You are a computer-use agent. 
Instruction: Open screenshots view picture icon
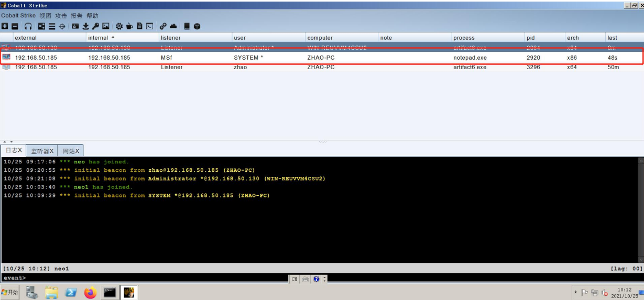[x=106, y=26]
